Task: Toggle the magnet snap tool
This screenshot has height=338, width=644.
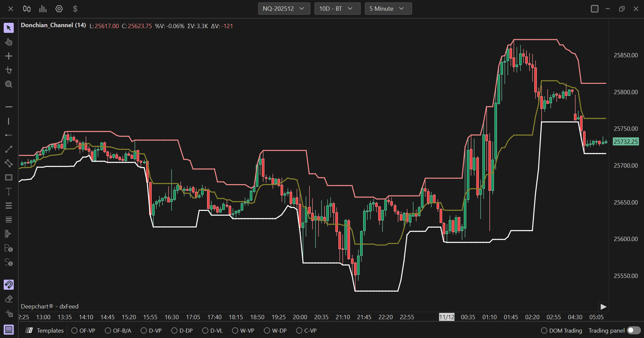Action: point(9,285)
